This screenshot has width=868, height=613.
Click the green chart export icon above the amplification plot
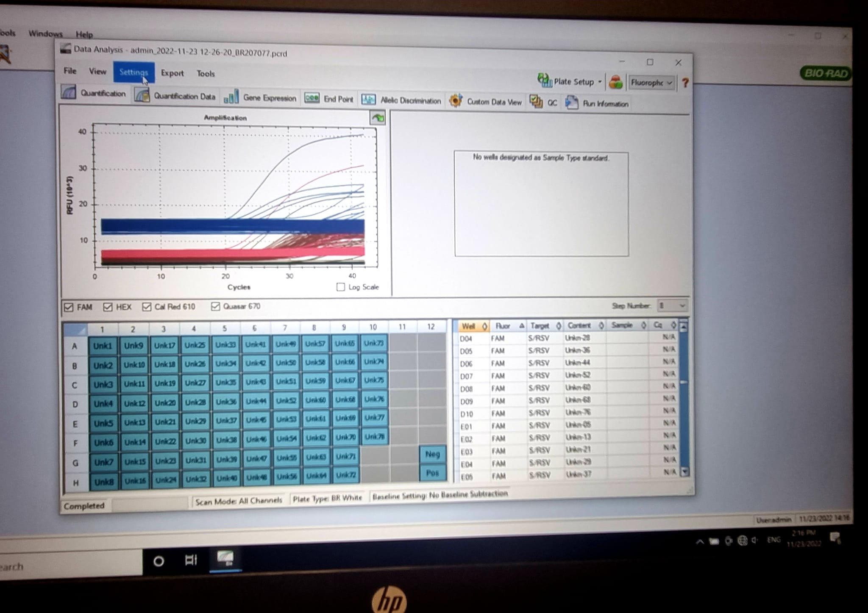(378, 118)
